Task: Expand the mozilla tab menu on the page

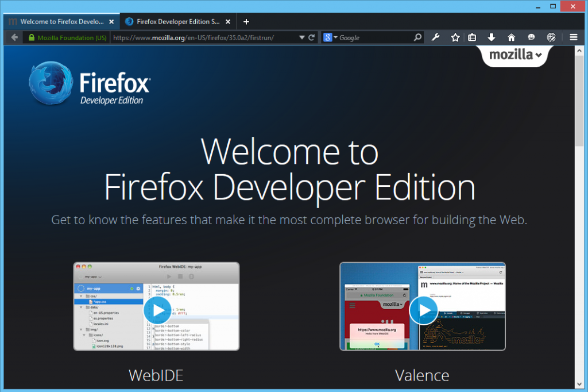Action: tap(515, 55)
